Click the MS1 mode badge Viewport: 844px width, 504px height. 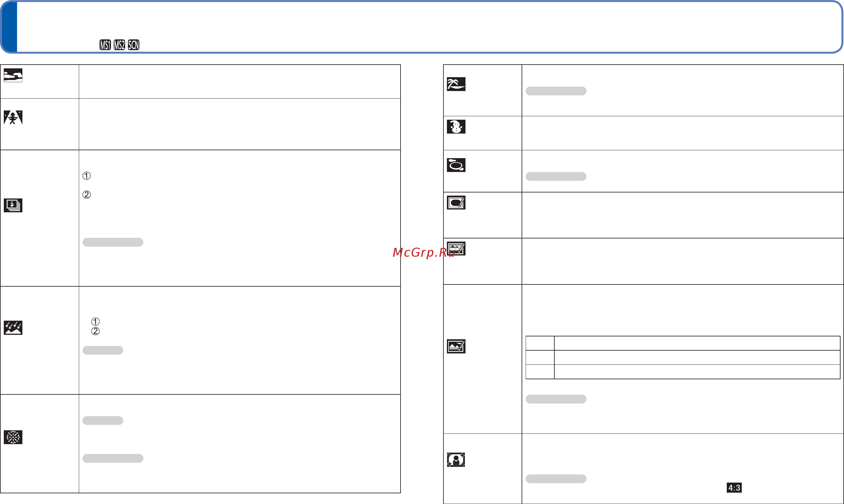[105, 45]
